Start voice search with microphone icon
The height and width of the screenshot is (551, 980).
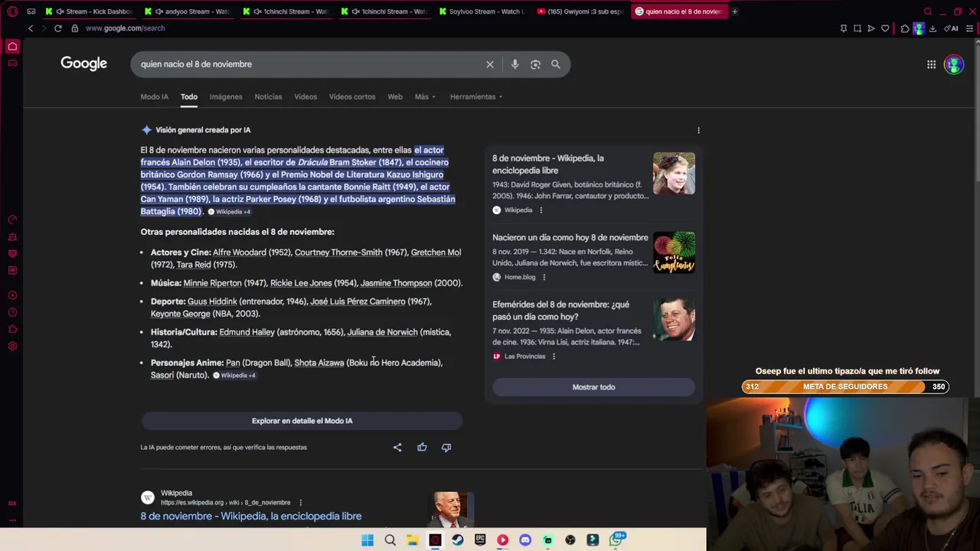[514, 64]
